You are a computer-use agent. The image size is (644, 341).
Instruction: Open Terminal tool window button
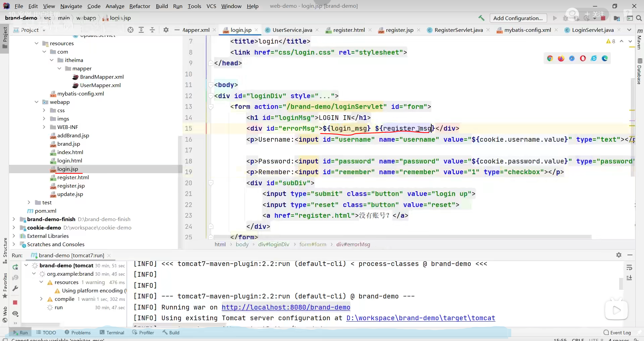pos(112,333)
